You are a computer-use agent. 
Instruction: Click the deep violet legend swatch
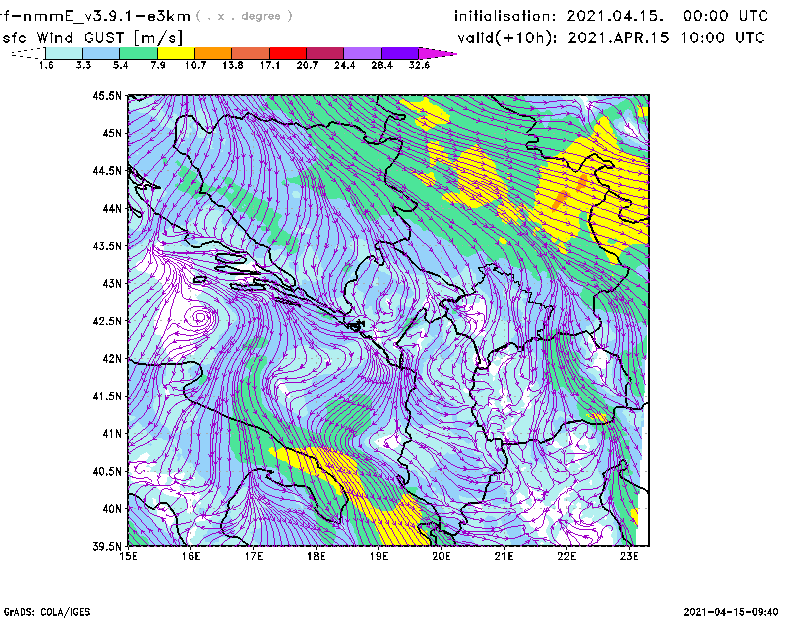click(x=400, y=53)
